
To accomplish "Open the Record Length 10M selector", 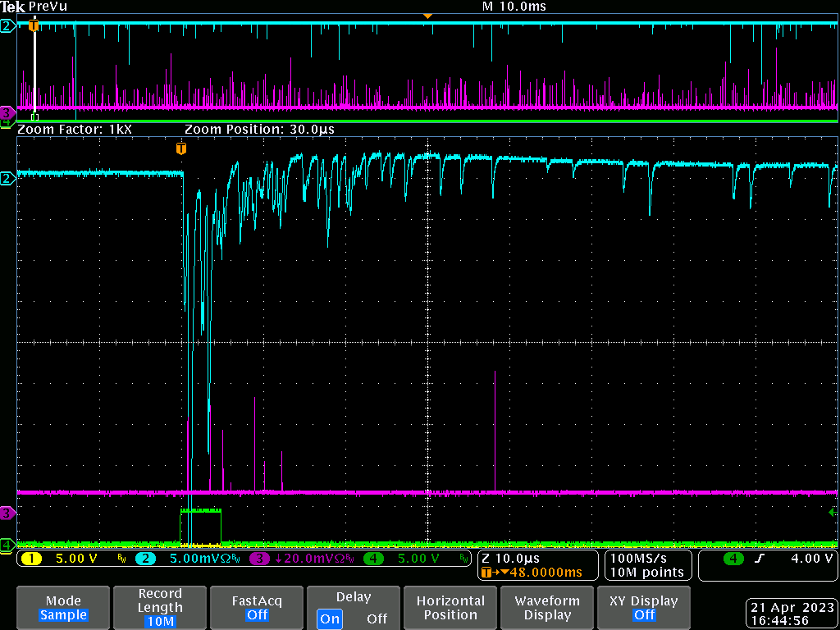I will click(x=160, y=608).
